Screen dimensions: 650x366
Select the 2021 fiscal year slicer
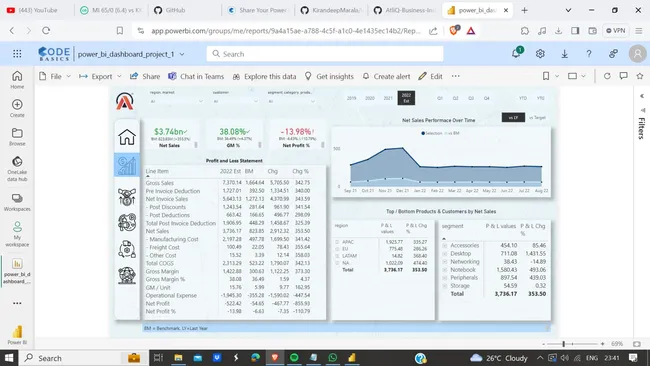pos(388,98)
